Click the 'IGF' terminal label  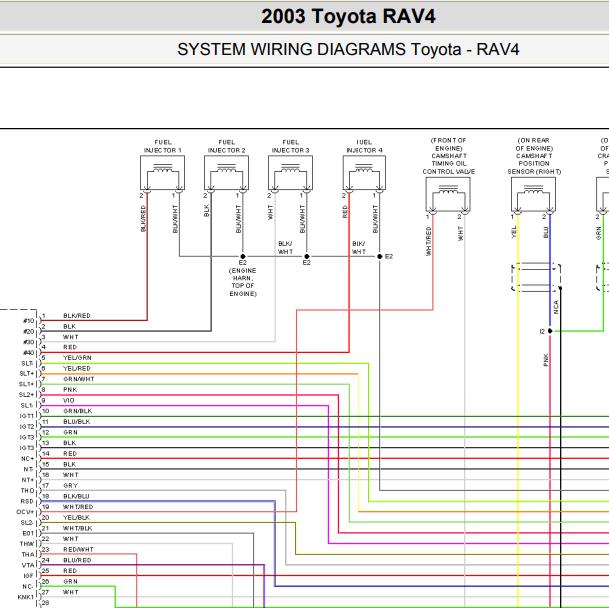pyautogui.click(x=29, y=576)
